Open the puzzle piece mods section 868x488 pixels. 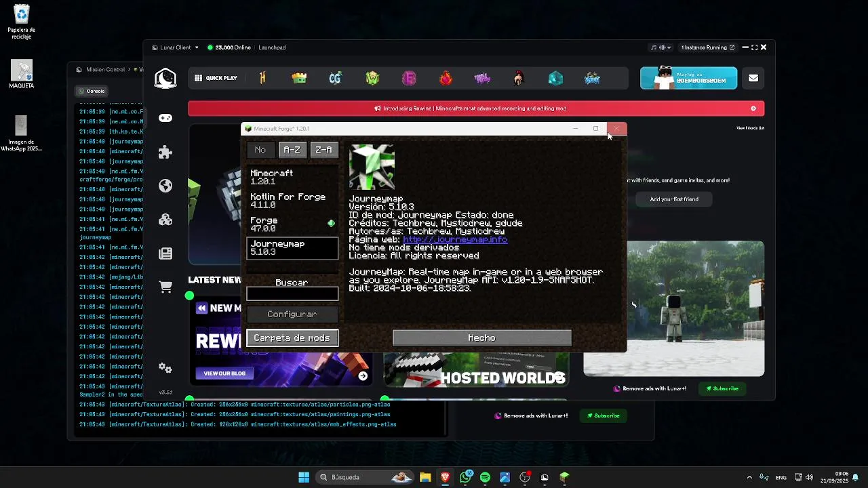[x=165, y=152]
